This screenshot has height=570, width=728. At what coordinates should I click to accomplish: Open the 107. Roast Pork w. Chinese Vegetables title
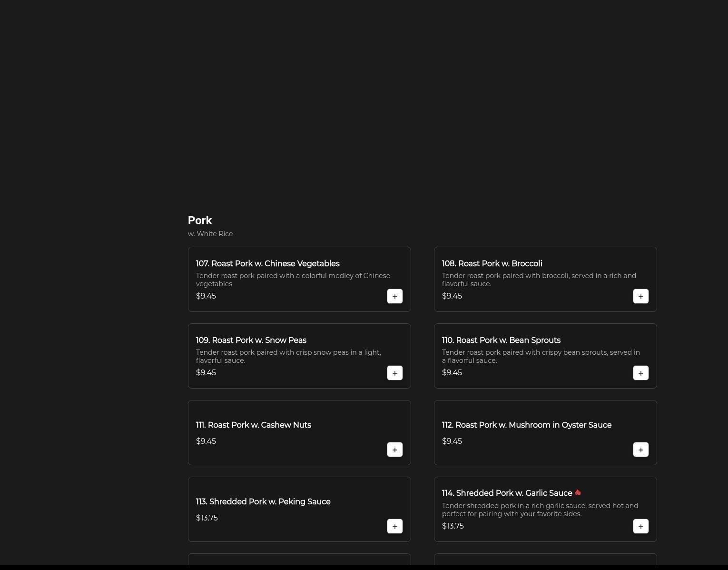(x=267, y=264)
